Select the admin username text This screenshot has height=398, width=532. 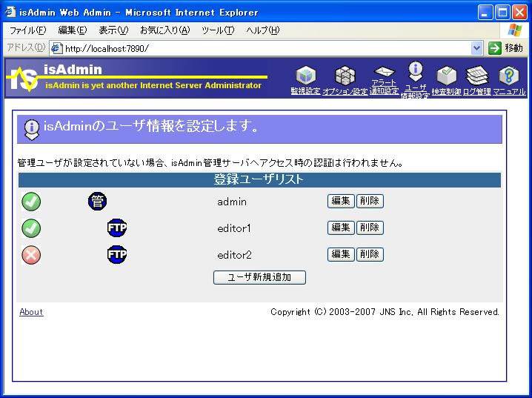232,202
